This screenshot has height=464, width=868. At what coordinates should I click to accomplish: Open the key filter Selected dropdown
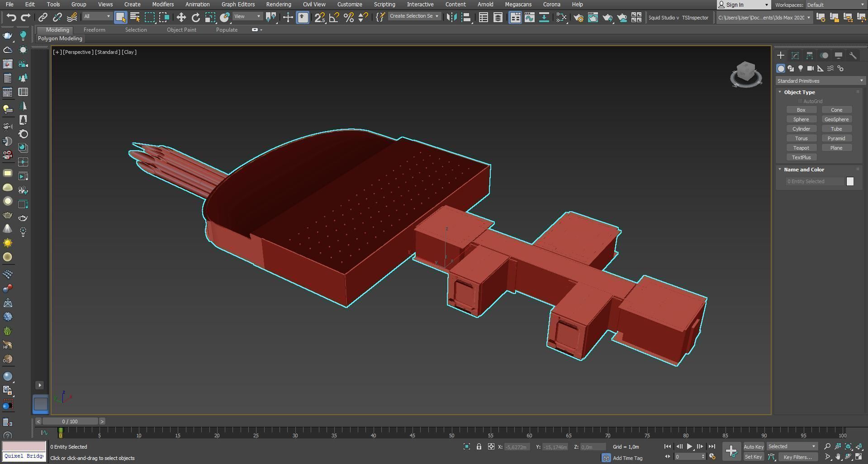792,446
